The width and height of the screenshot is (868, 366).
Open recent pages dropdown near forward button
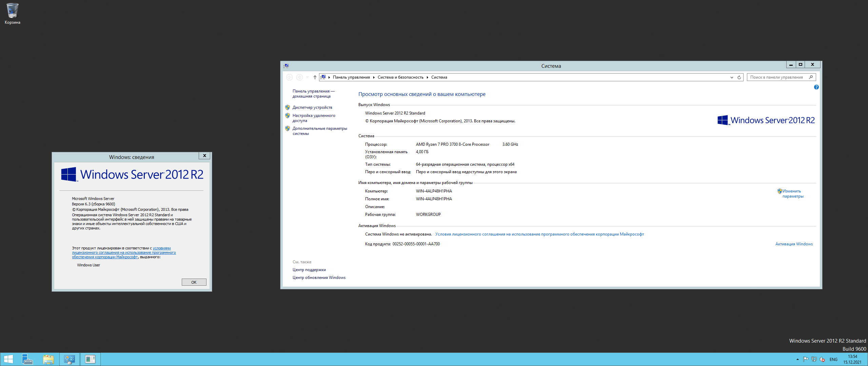coord(307,77)
